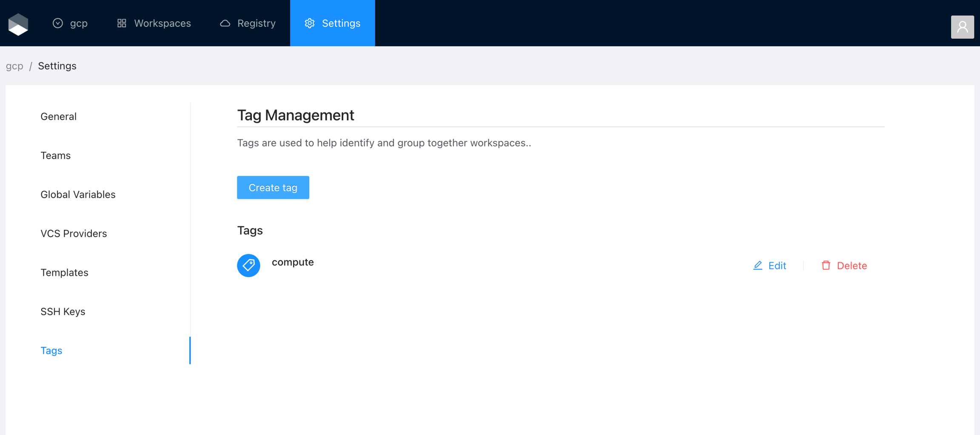Select General in settings sidebar

(59, 117)
